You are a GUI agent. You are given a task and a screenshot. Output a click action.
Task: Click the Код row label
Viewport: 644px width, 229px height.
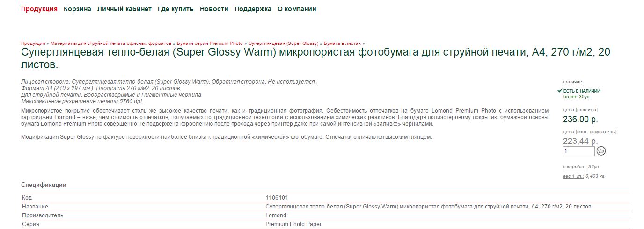click(x=27, y=198)
